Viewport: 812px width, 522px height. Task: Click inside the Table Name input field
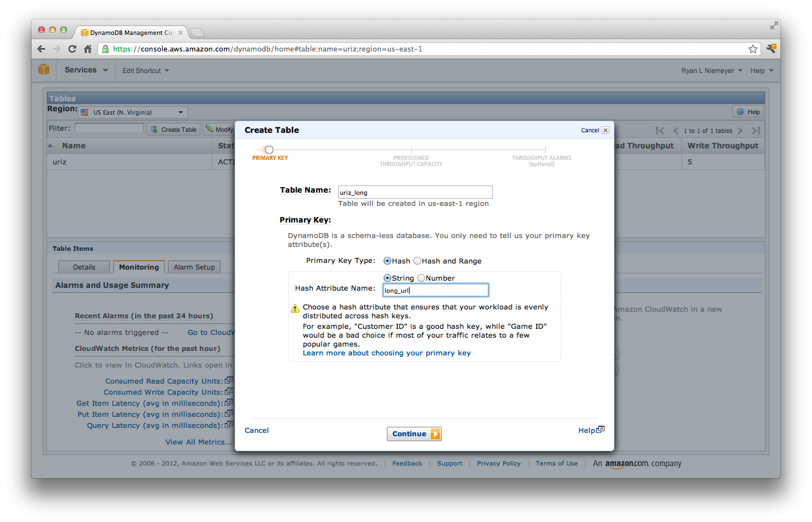pos(415,192)
